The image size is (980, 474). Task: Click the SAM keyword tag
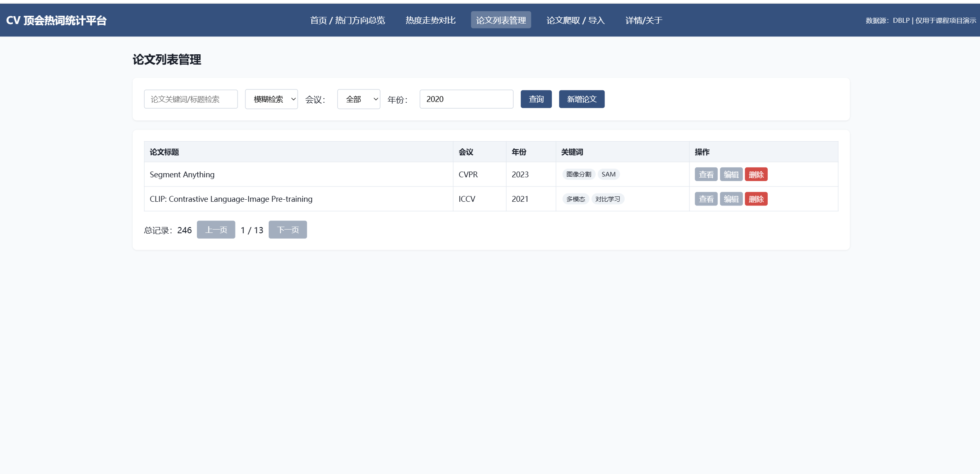[x=609, y=174]
